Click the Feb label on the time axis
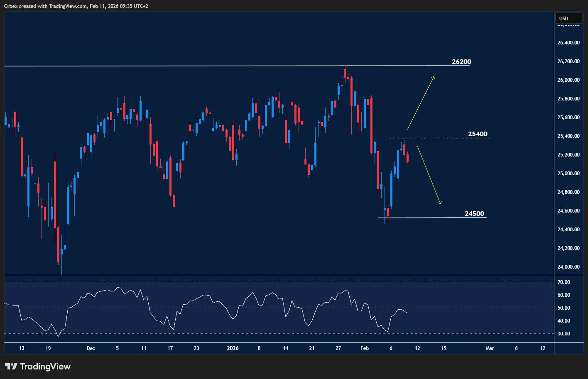 365,348
